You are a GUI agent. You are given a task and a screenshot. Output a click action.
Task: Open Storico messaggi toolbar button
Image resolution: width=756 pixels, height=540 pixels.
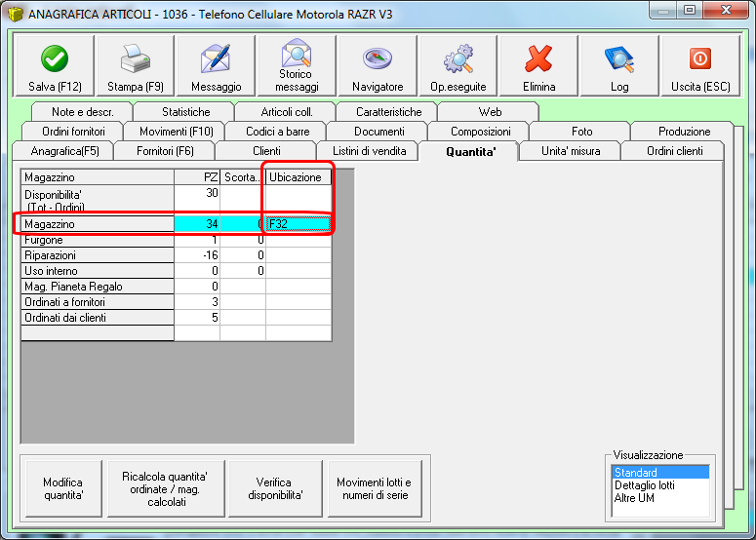[x=297, y=65]
